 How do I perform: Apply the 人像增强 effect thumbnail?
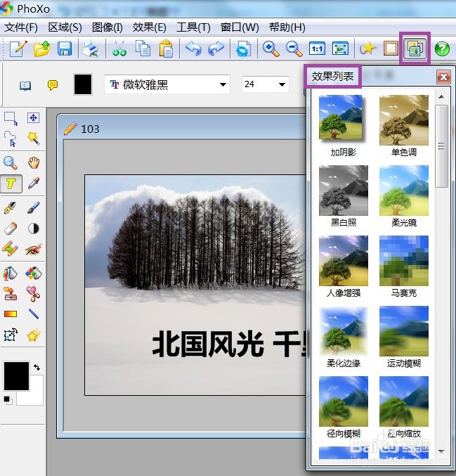pyautogui.click(x=344, y=260)
